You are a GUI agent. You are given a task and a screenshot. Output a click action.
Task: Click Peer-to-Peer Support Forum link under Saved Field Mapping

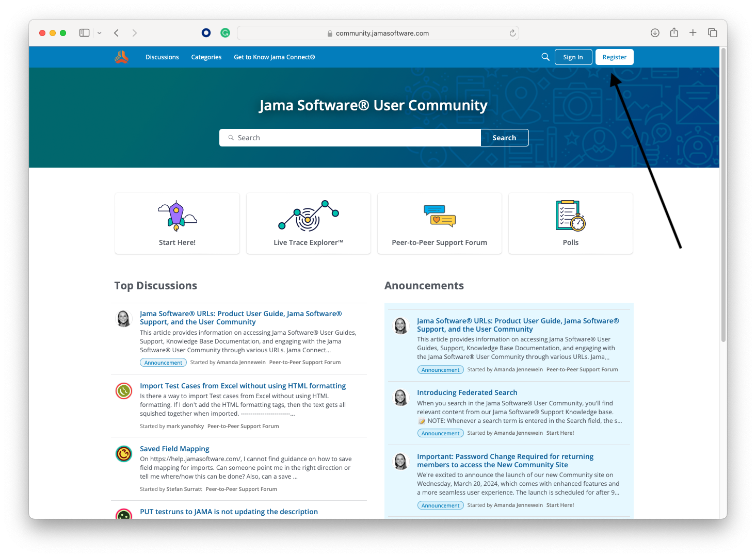tap(242, 489)
